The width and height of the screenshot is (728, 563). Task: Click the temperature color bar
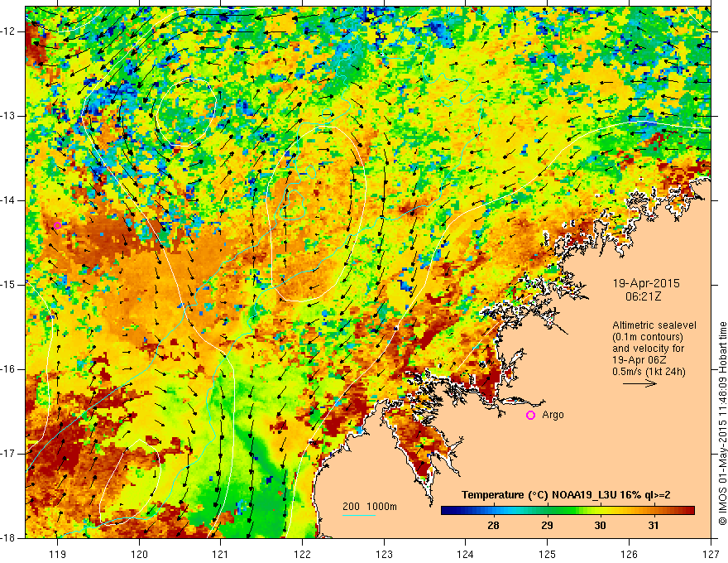tap(568, 511)
